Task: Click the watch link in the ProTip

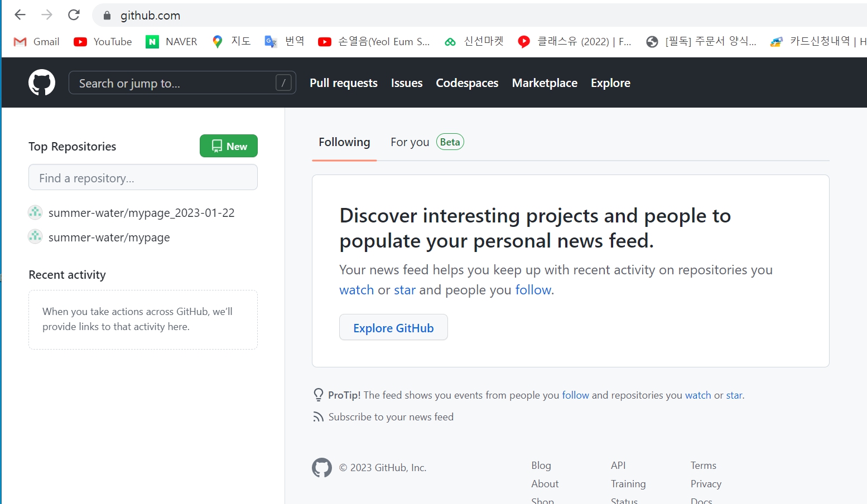Action: [x=698, y=395]
